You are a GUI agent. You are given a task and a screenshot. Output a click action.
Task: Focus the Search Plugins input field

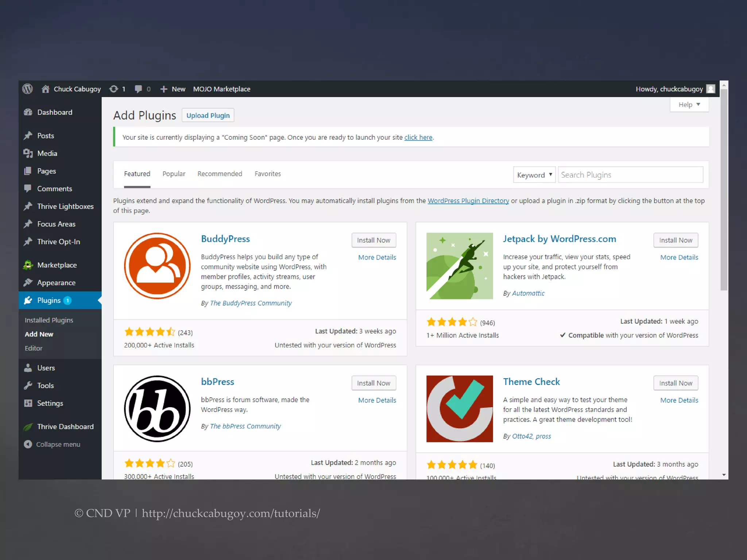(630, 175)
